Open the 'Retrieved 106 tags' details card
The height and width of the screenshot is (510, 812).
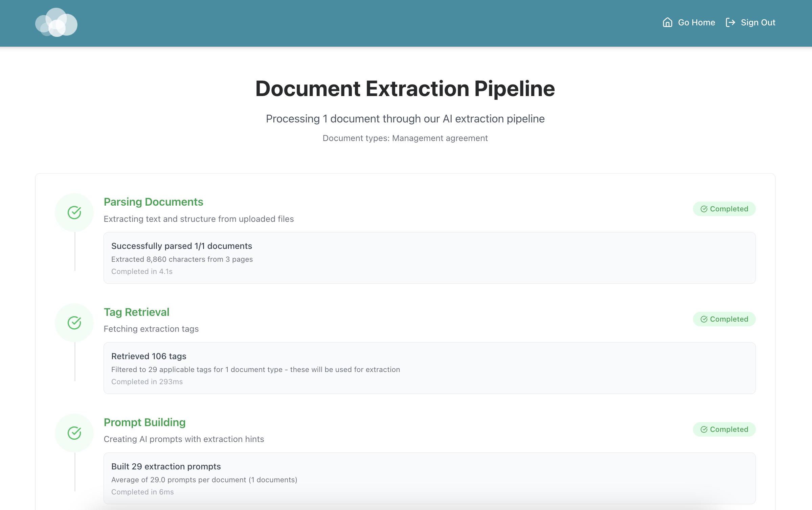coord(429,368)
